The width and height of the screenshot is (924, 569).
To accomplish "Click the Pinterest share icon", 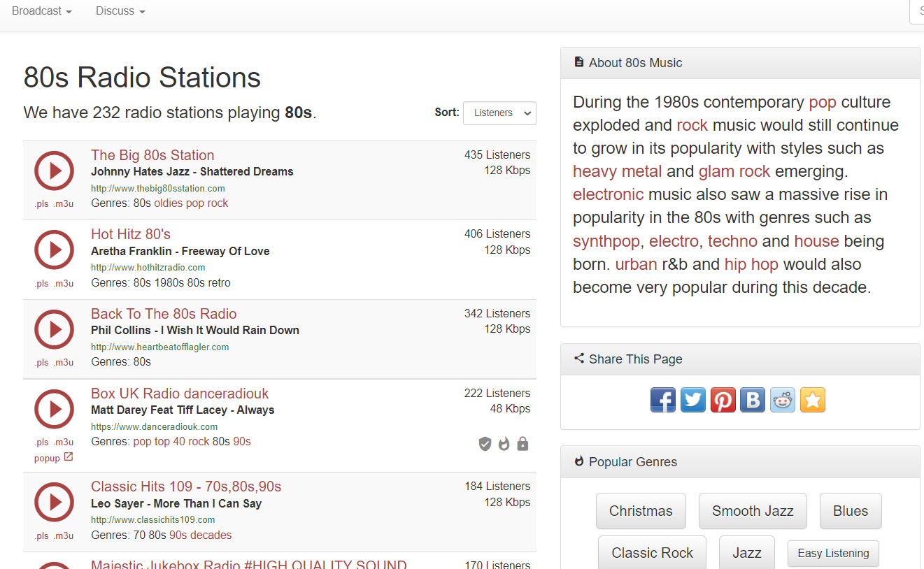I will pos(723,400).
